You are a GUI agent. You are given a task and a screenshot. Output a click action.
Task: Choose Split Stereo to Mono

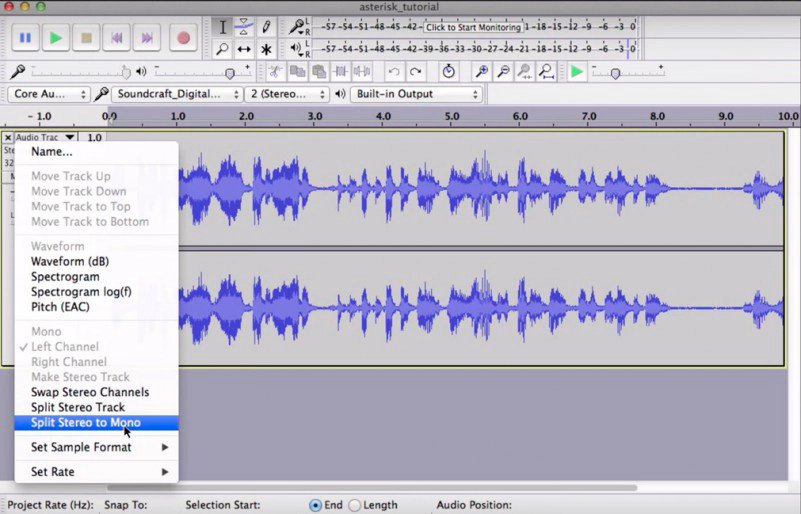pos(86,422)
